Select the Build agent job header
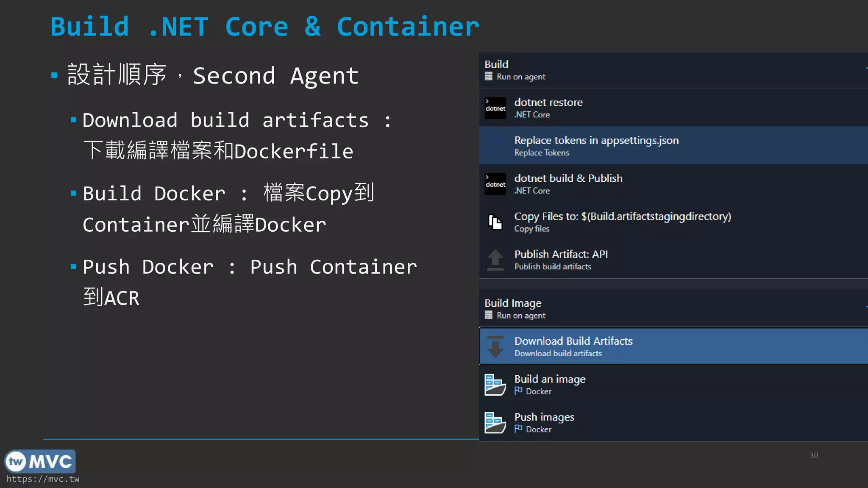This screenshot has width=868, height=488. coord(673,70)
